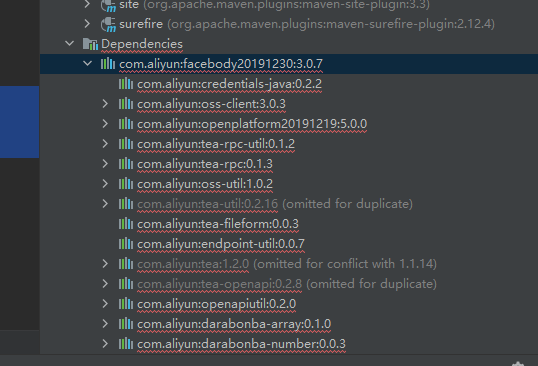
Task: Expand com.aliyun:tea:1.2.0 conflict node
Action: pos(105,264)
